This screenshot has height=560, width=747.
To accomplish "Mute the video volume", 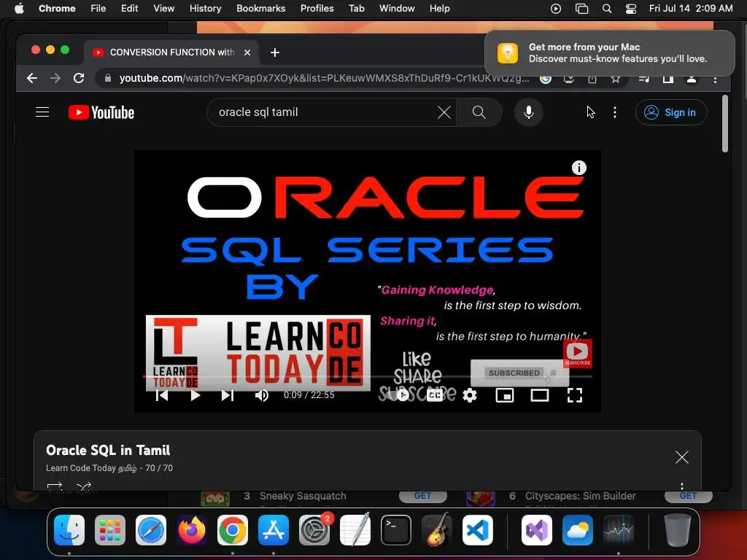I will (x=262, y=395).
